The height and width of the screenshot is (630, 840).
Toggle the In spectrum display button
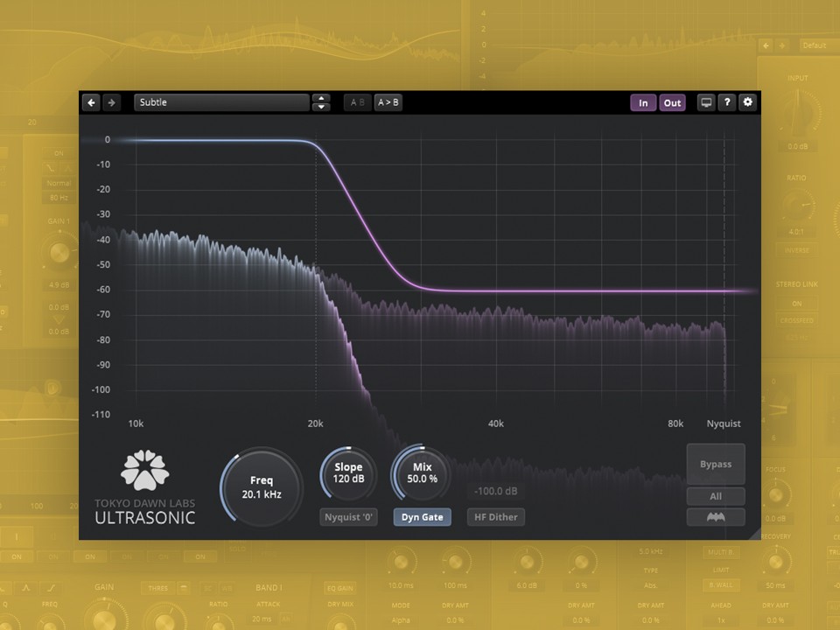pyautogui.click(x=643, y=103)
